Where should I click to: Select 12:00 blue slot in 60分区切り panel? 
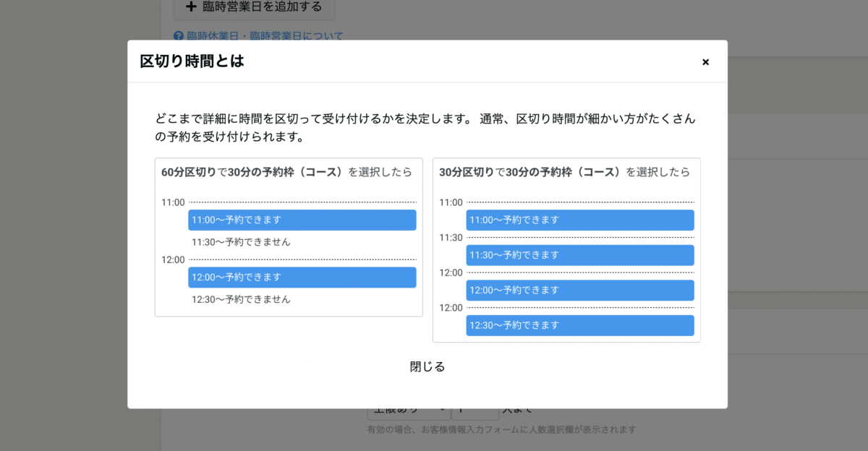coord(302,277)
